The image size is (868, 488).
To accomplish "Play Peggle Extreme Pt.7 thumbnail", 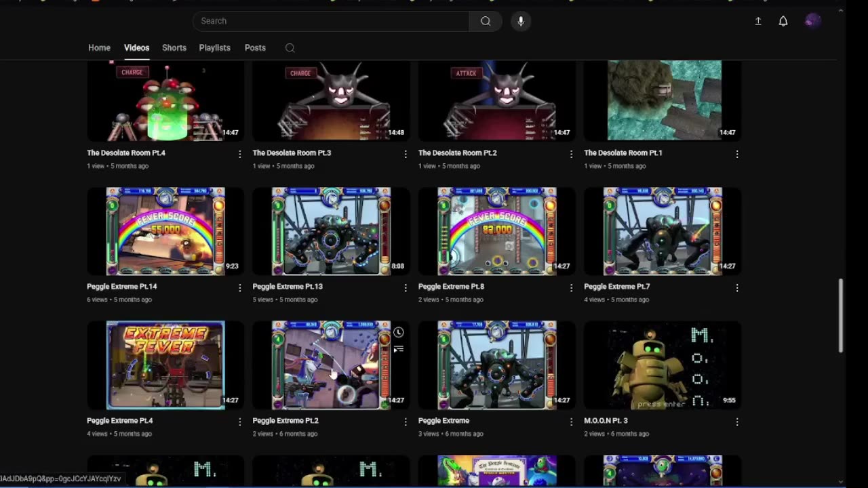I will click(x=663, y=231).
